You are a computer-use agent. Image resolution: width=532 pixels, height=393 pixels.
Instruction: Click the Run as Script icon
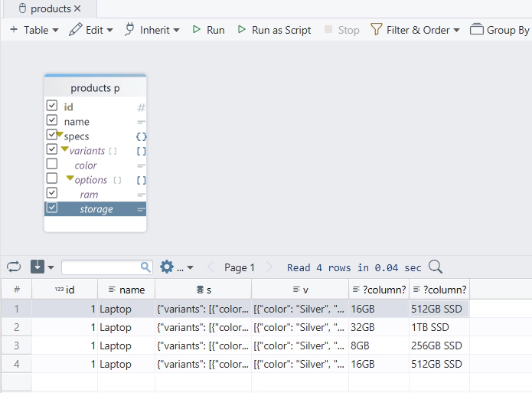(x=242, y=30)
